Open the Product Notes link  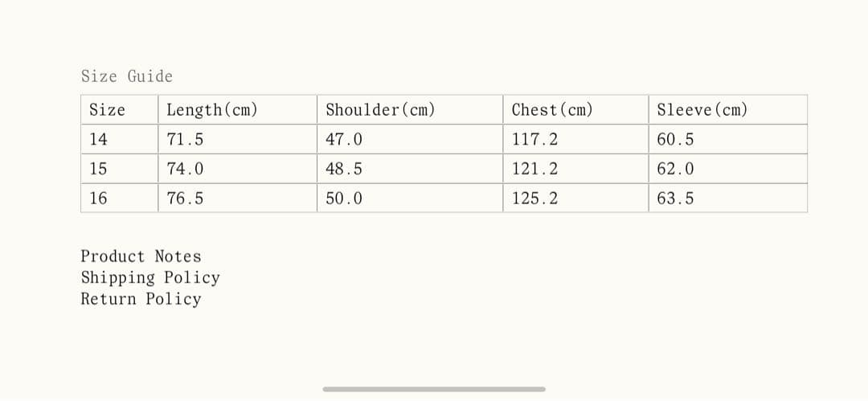click(141, 256)
